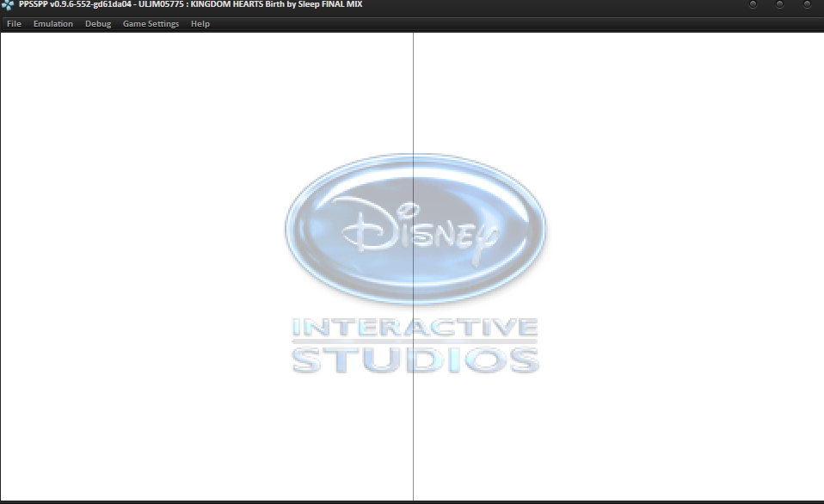Open the Help menu
Image resolution: width=824 pixels, height=504 pixels.
200,24
